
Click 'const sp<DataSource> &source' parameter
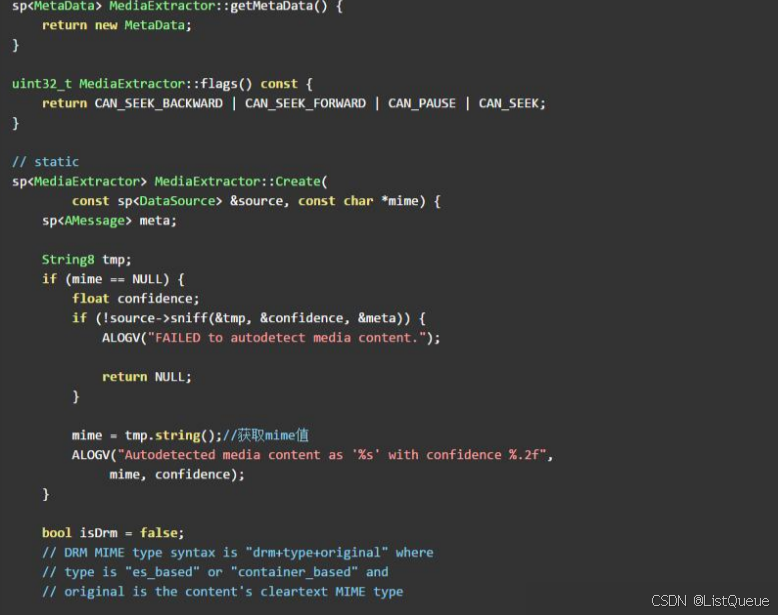[x=177, y=201]
